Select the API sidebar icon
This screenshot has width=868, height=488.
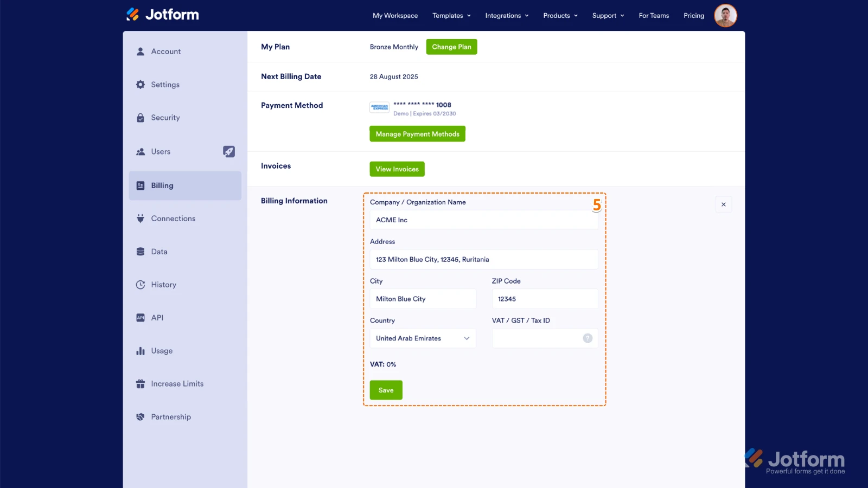[x=140, y=317]
